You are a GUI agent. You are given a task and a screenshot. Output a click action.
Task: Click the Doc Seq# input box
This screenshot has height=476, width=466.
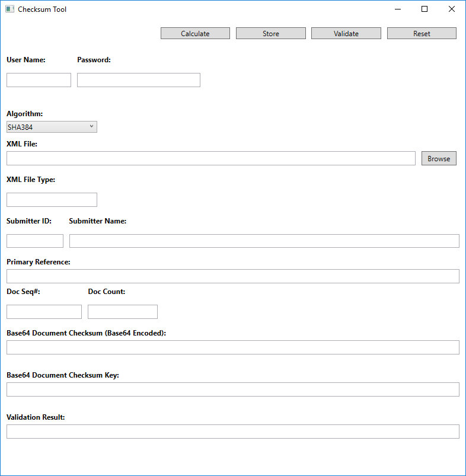point(44,312)
